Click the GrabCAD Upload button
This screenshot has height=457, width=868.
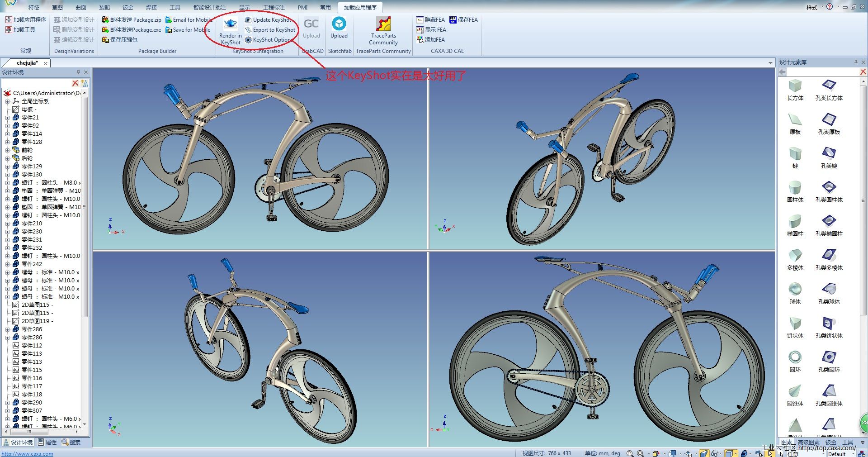point(311,28)
